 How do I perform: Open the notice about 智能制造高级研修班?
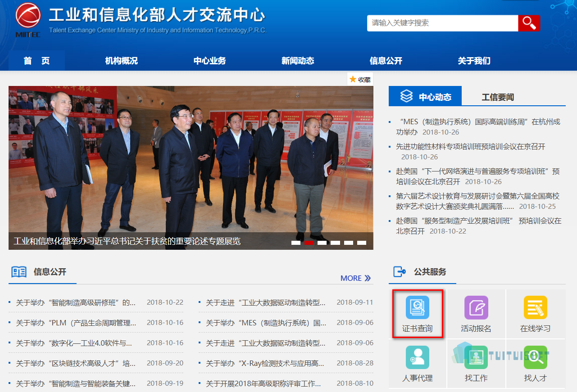tap(76, 302)
